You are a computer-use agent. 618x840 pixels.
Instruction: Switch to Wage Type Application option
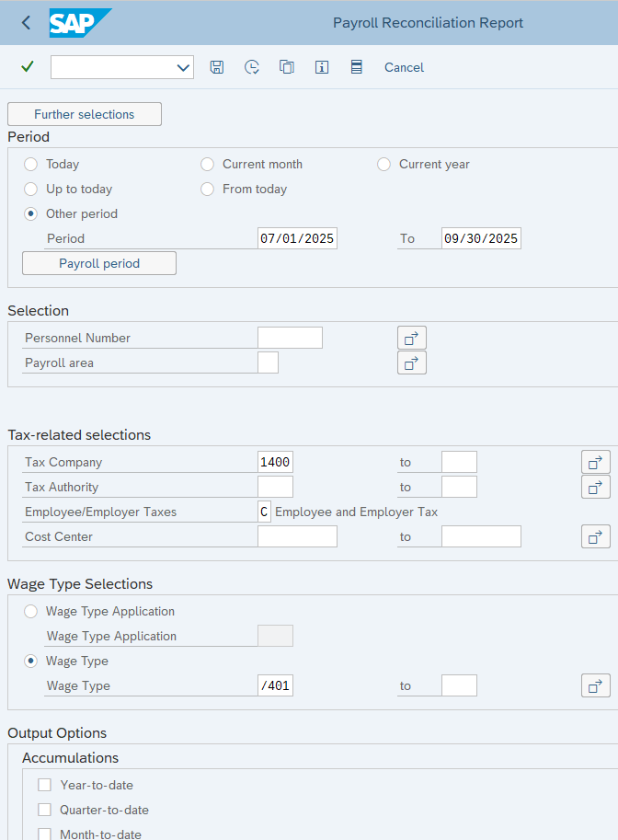(29, 611)
